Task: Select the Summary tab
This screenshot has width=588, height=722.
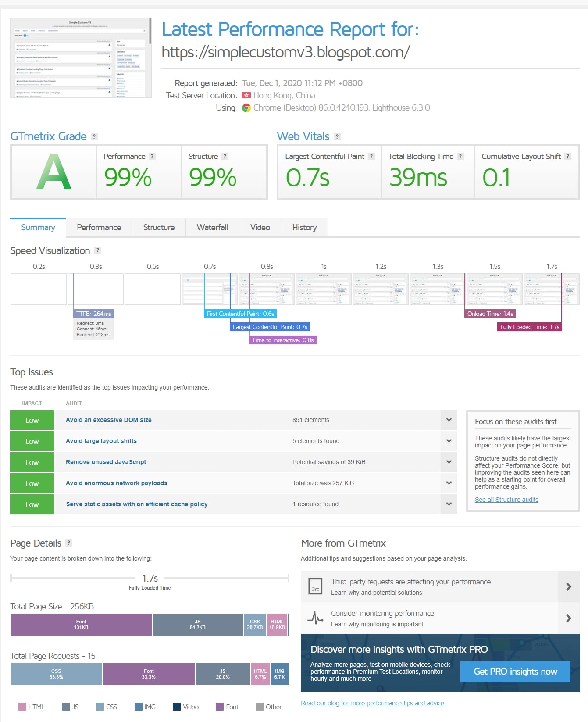Action: click(x=38, y=227)
